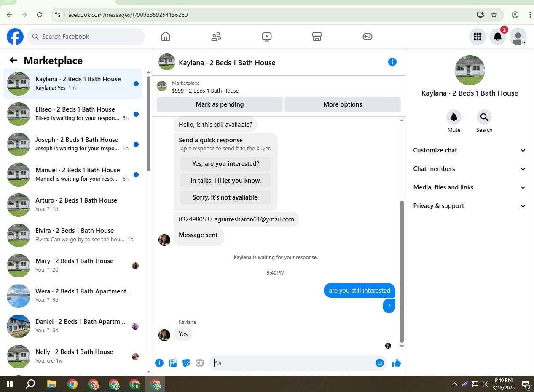Choose a GIF with the GIF icon
534x392 pixels.
pyautogui.click(x=200, y=363)
